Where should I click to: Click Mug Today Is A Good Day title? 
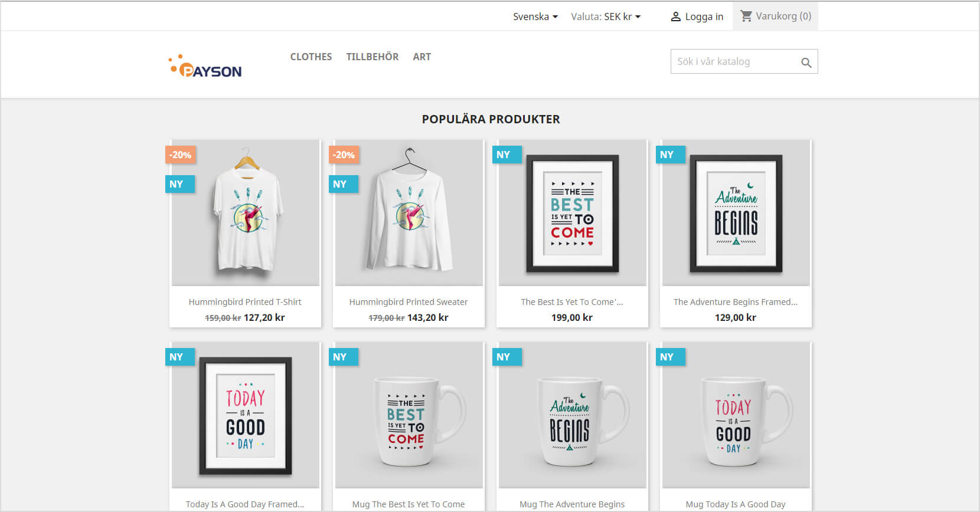(x=736, y=504)
